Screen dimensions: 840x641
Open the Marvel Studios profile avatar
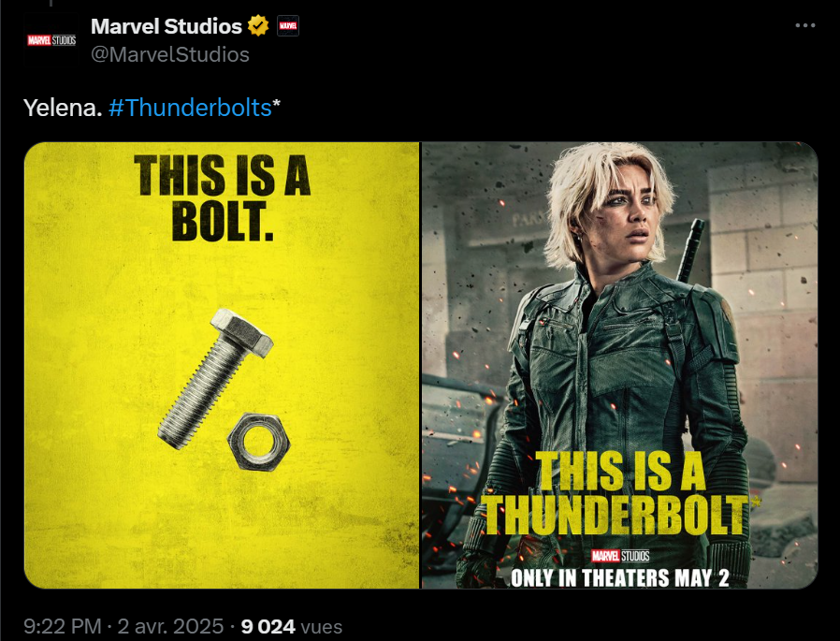tap(51, 40)
